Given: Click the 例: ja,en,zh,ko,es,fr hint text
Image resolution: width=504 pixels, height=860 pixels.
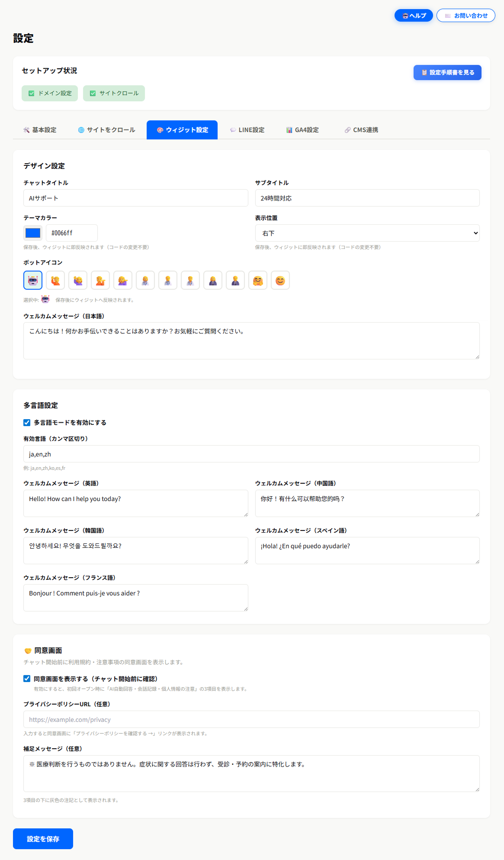Looking at the screenshot, I should pyautogui.click(x=44, y=468).
